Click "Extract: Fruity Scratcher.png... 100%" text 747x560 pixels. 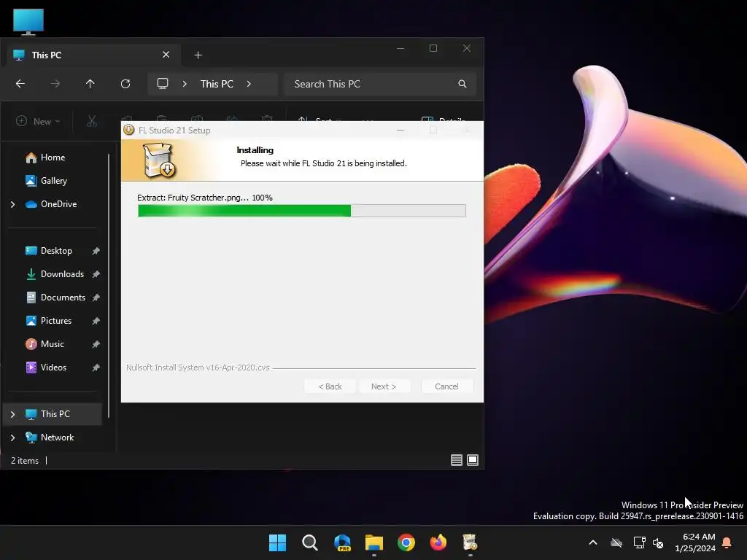(205, 198)
